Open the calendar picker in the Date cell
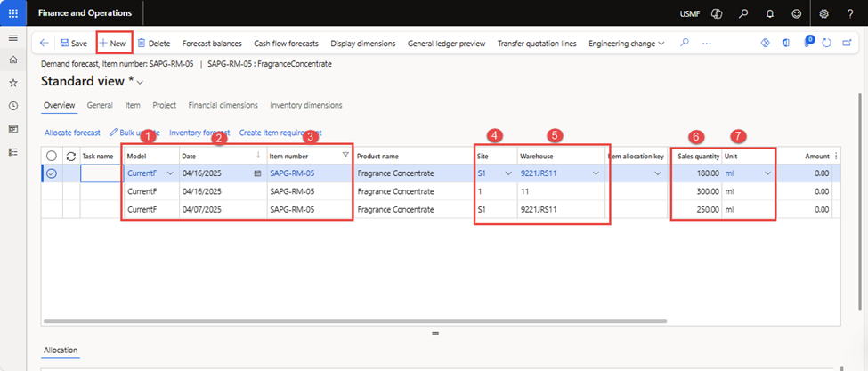Image resolution: width=868 pixels, height=371 pixels. (257, 173)
